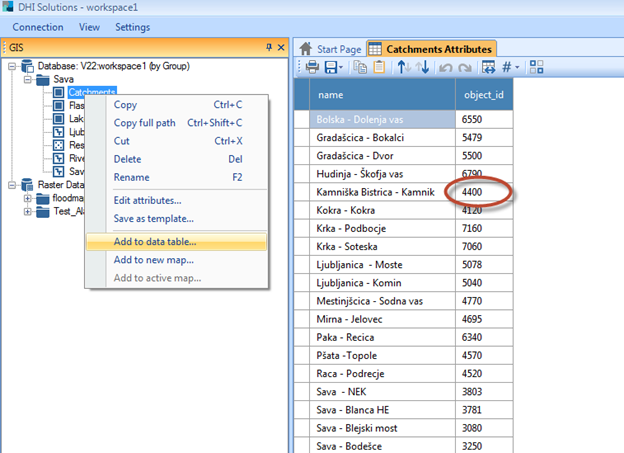Viewport: 624px width, 453px height.
Task: Click the row header of Gradašcica - Dvor
Action: [x=302, y=156]
